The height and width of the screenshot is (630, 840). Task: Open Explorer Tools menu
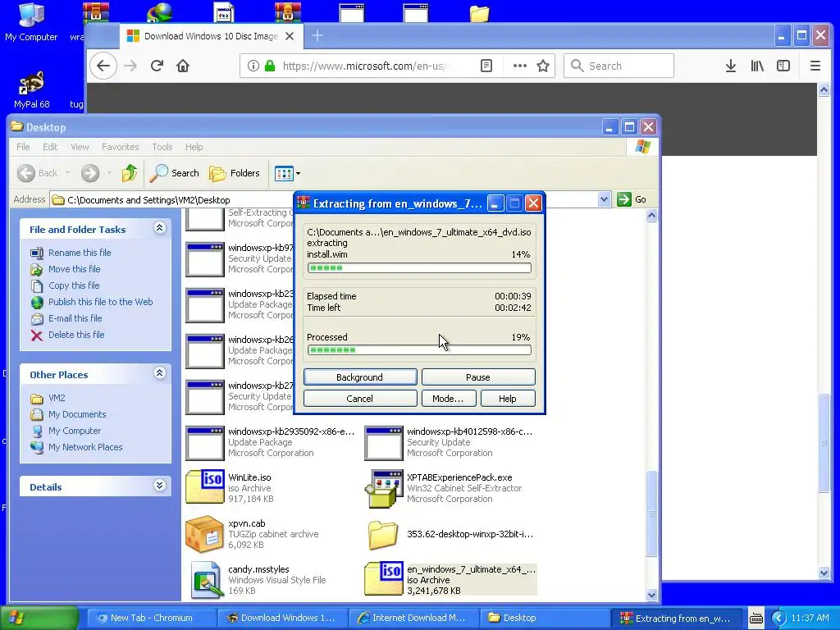(162, 147)
